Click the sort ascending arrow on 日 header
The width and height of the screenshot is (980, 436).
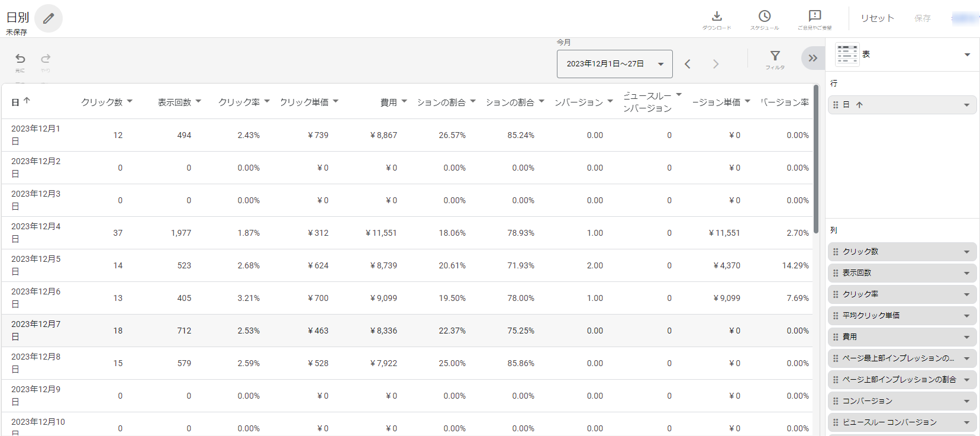[27, 101]
